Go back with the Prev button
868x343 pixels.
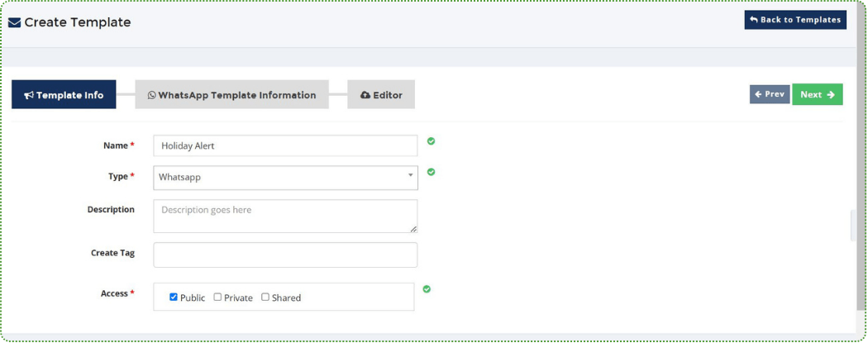tap(770, 94)
